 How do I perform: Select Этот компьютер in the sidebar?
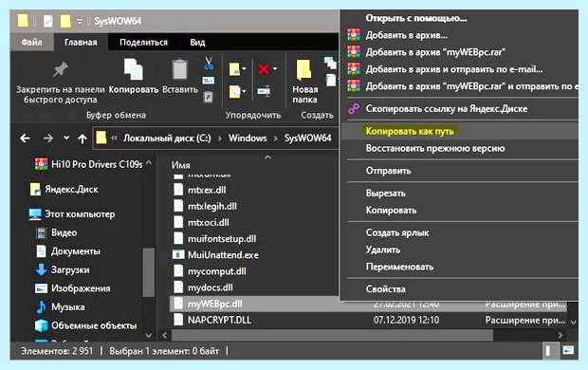(x=72, y=214)
